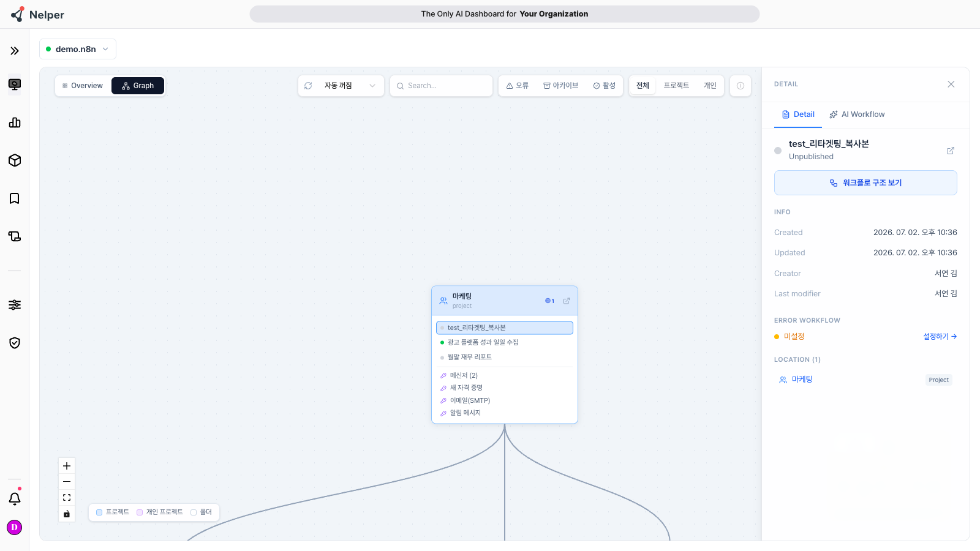Viewport: 980px width, 551px height.
Task: Toggle the 오류 error filter
Action: coord(518,86)
